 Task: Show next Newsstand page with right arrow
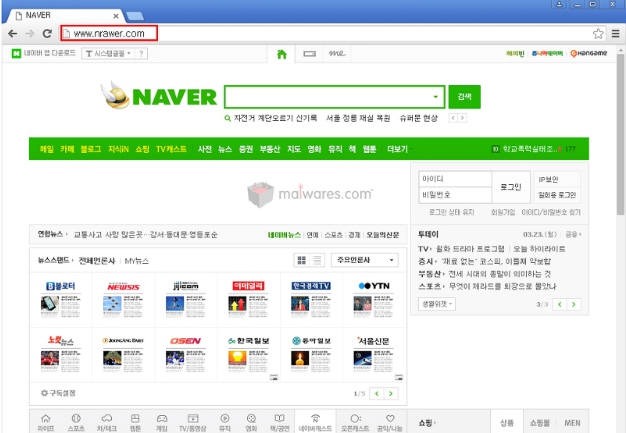pos(390,393)
